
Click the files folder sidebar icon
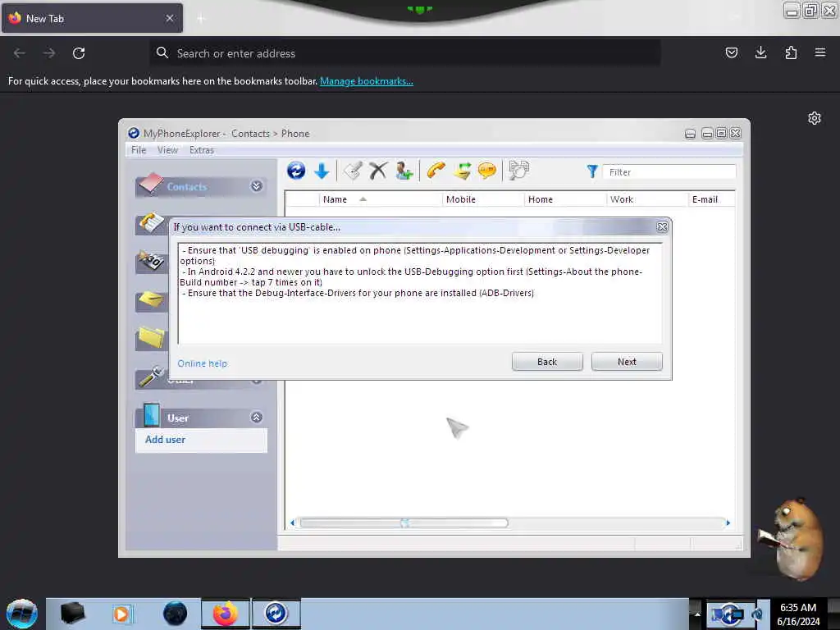point(151,337)
